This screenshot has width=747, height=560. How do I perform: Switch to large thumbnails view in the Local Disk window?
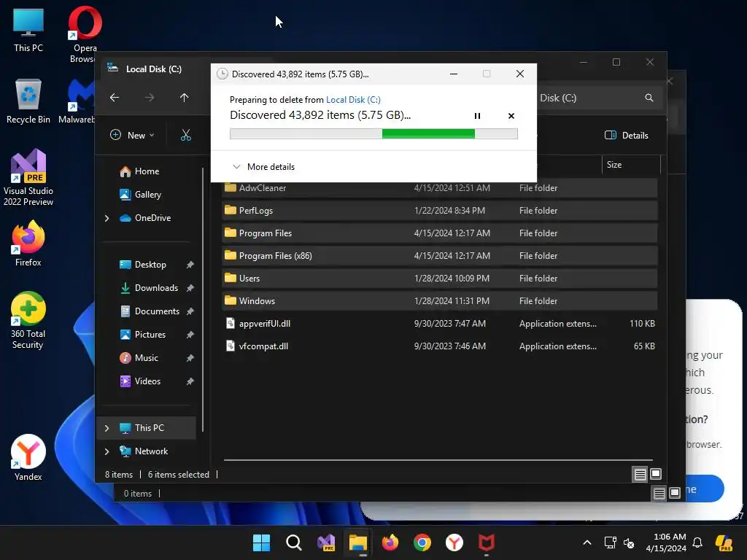pyautogui.click(x=656, y=474)
